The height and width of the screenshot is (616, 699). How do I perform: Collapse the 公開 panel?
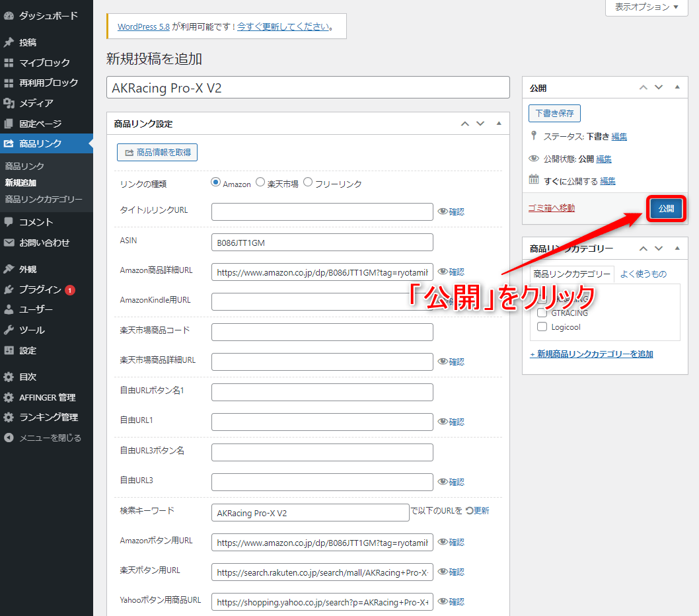(677, 87)
